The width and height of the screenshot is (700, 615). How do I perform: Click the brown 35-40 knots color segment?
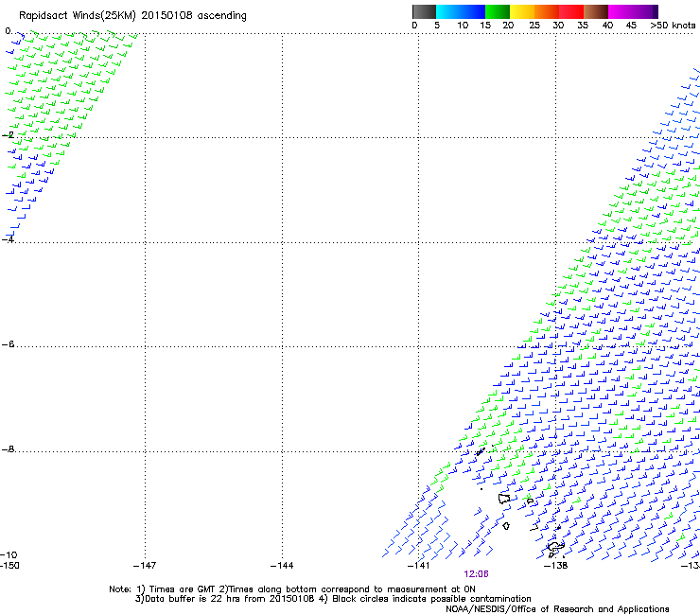pos(596,12)
